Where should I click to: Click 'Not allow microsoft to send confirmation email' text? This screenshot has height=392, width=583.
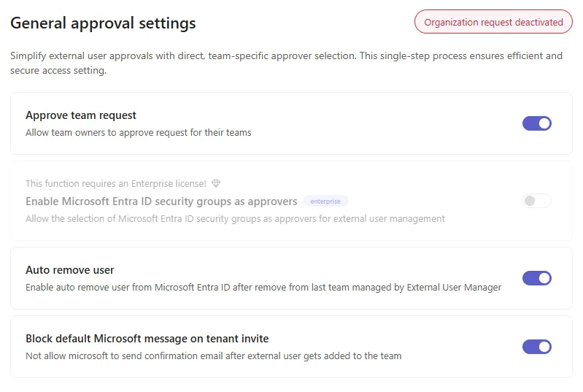click(213, 356)
